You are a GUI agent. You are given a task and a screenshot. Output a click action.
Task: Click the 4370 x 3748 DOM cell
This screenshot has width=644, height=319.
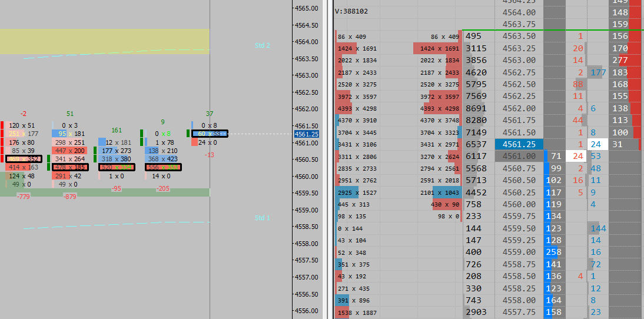440,121
